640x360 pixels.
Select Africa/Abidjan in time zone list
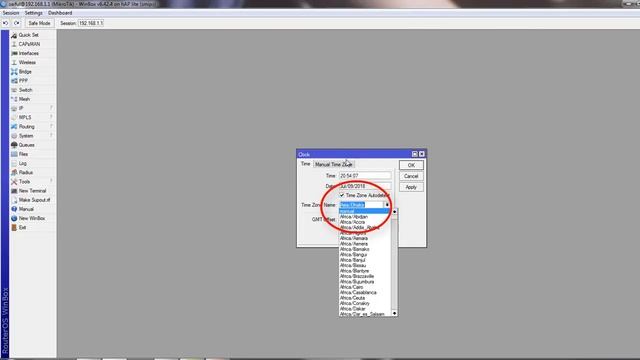tap(364, 217)
